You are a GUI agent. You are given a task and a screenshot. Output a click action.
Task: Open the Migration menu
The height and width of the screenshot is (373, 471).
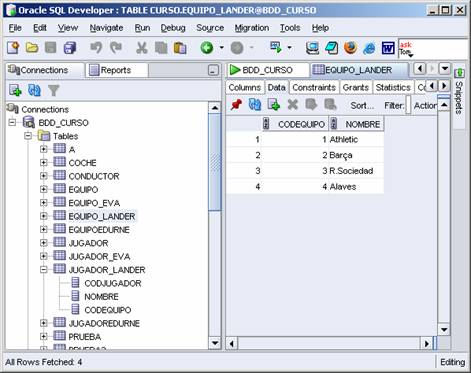(252, 28)
